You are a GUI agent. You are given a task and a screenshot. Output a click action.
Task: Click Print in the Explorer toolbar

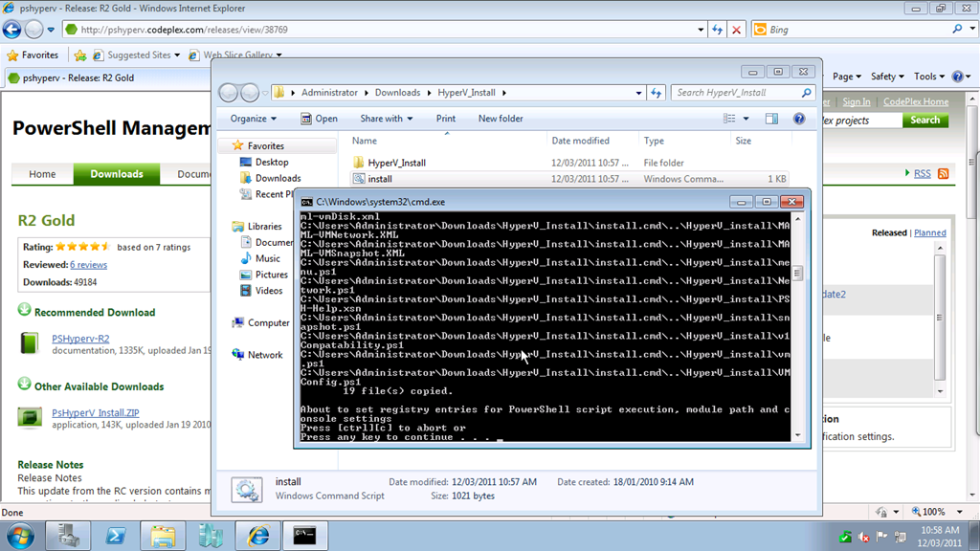[446, 119]
